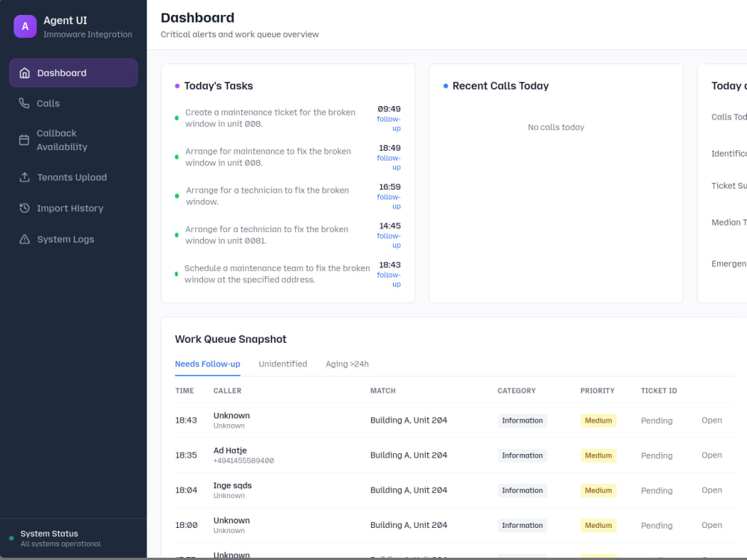Image resolution: width=747 pixels, height=560 pixels.
Task: Click follow-up link for 16:59 task
Action: pyautogui.click(x=388, y=202)
